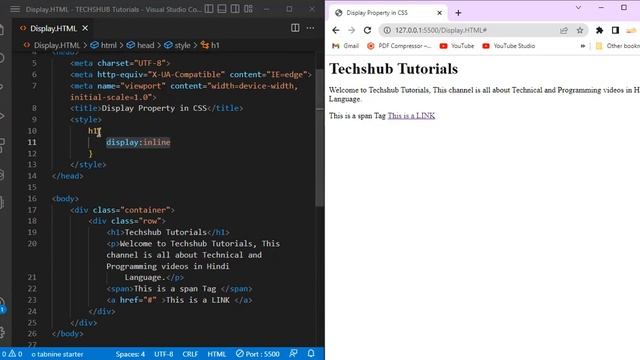The image size is (640, 360).
Task: Click the title tag line in code
Action: pyautogui.click(x=156, y=108)
